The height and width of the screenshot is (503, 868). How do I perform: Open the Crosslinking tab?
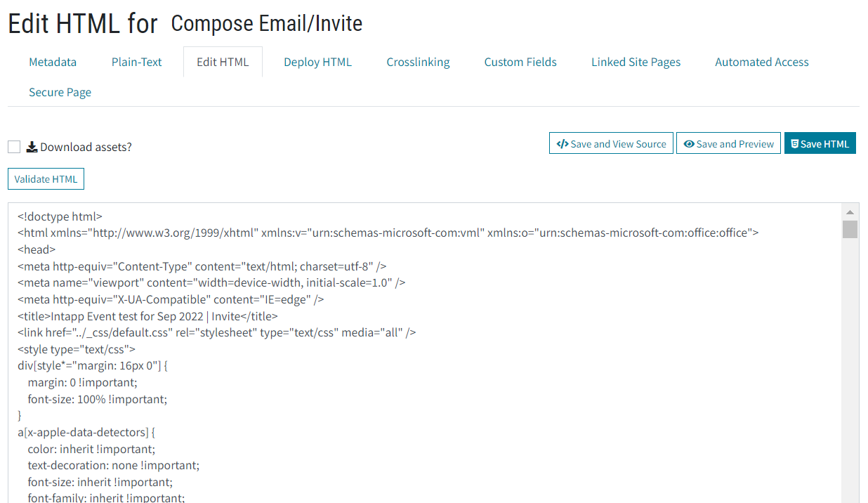click(x=418, y=62)
